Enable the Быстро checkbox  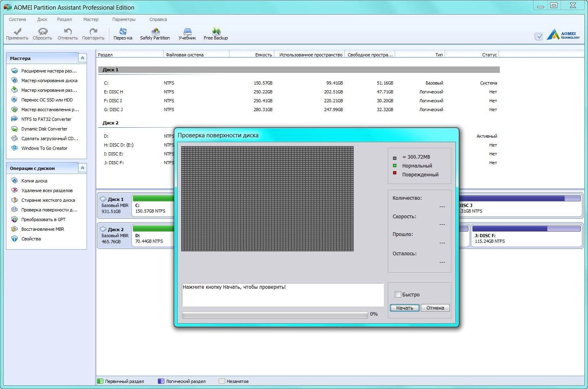398,294
